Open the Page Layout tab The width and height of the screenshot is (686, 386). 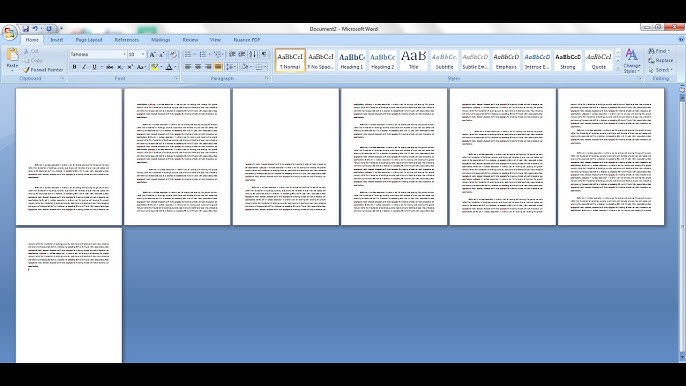[x=89, y=40]
